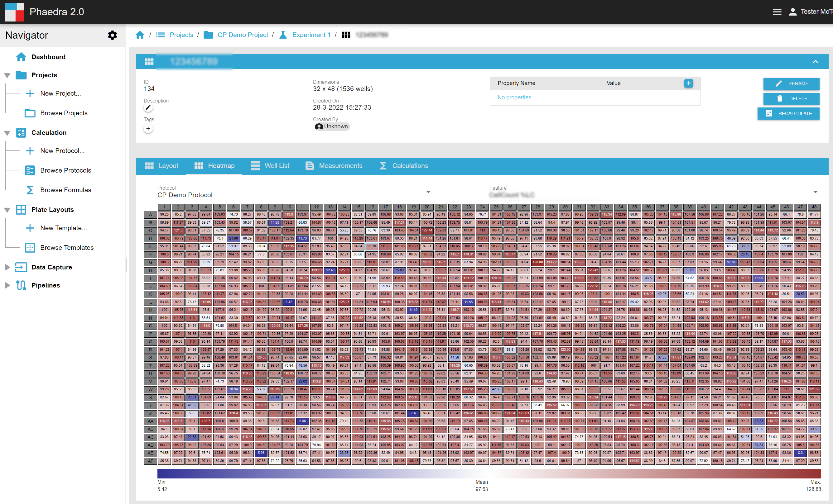Click the RECALCULATE button

(788, 113)
